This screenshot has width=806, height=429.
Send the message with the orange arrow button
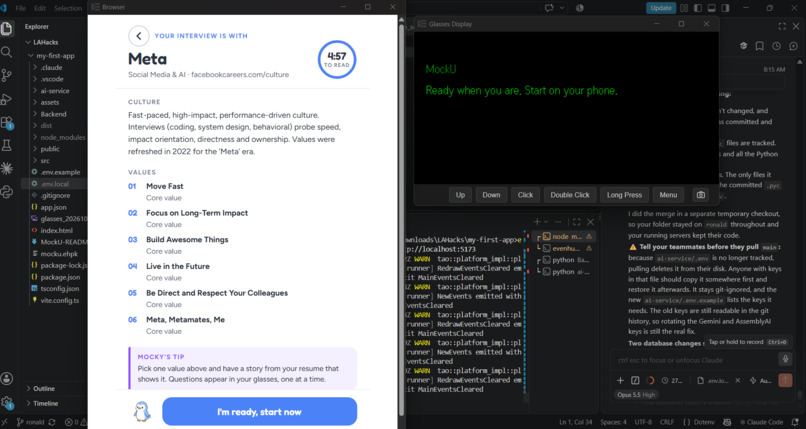click(785, 380)
